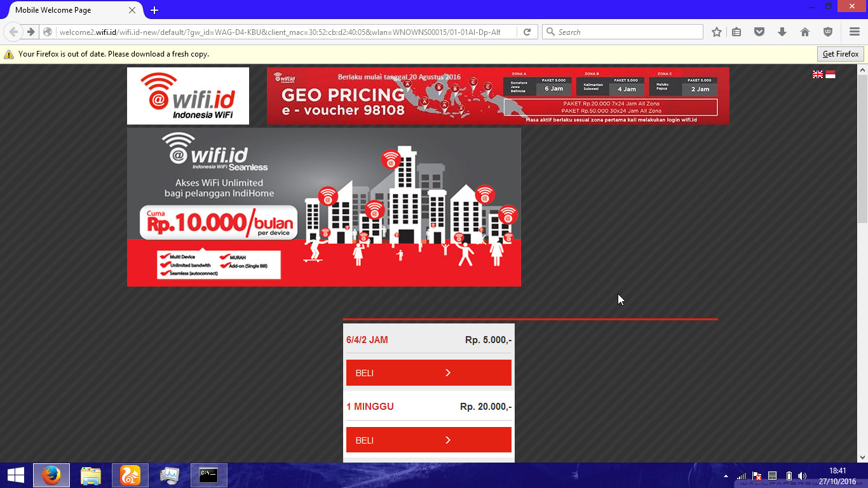Go to the Firefox home page icon

[805, 32]
